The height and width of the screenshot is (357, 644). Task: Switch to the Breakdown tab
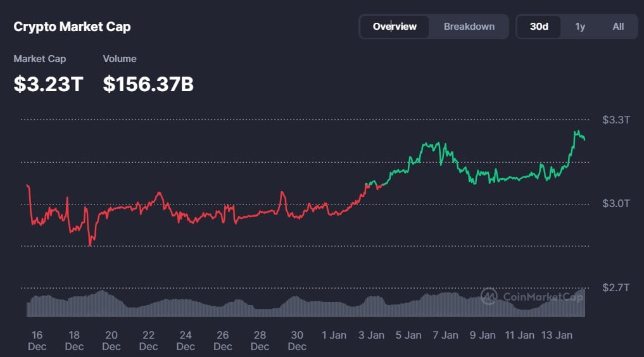pyautogui.click(x=469, y=27)
